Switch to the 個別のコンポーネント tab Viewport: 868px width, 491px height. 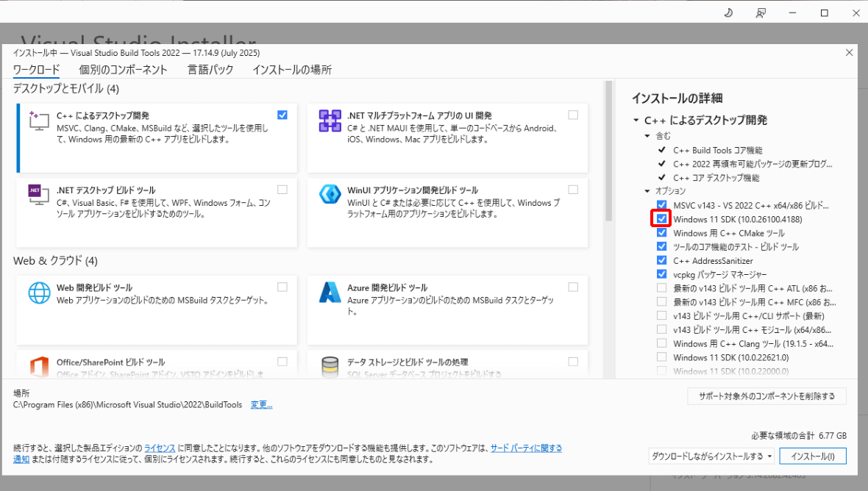(123, 70)
